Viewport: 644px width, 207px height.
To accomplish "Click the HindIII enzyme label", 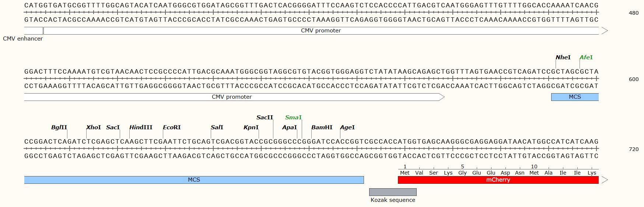I will point(141,127).
